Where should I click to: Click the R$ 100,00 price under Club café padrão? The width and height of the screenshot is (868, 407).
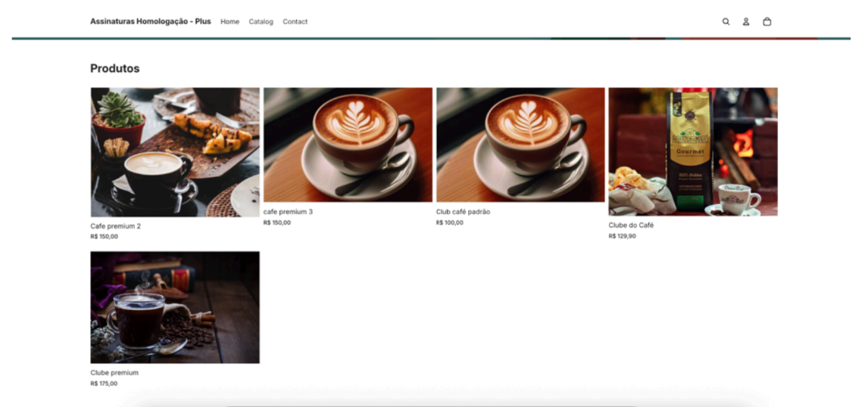pos(449,222)
